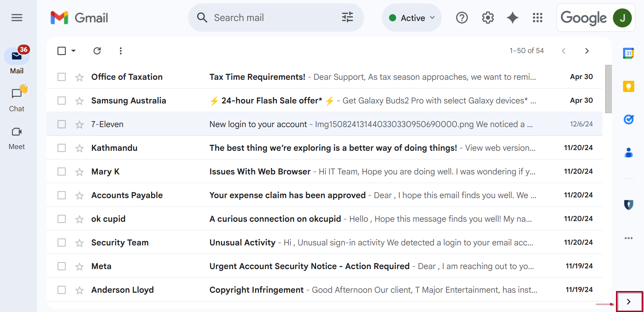Click the inbox vertical scrollbar thumb

click(x=609, y=89)
